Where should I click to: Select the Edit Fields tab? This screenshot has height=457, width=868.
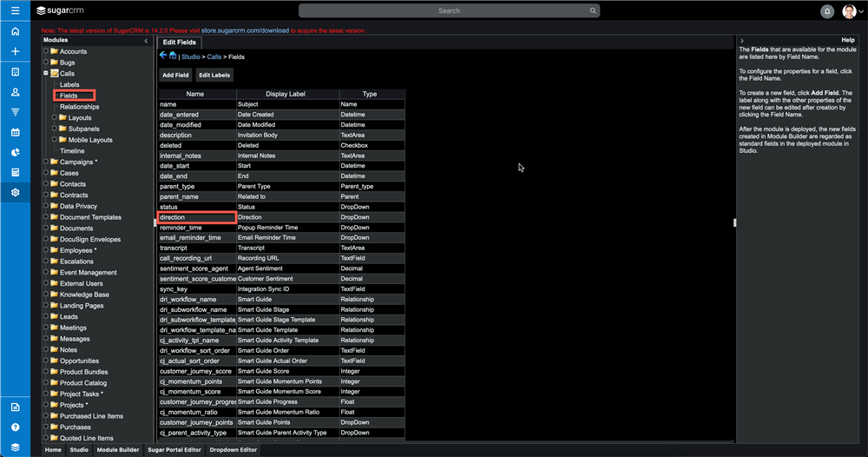(x=180, y=42)
